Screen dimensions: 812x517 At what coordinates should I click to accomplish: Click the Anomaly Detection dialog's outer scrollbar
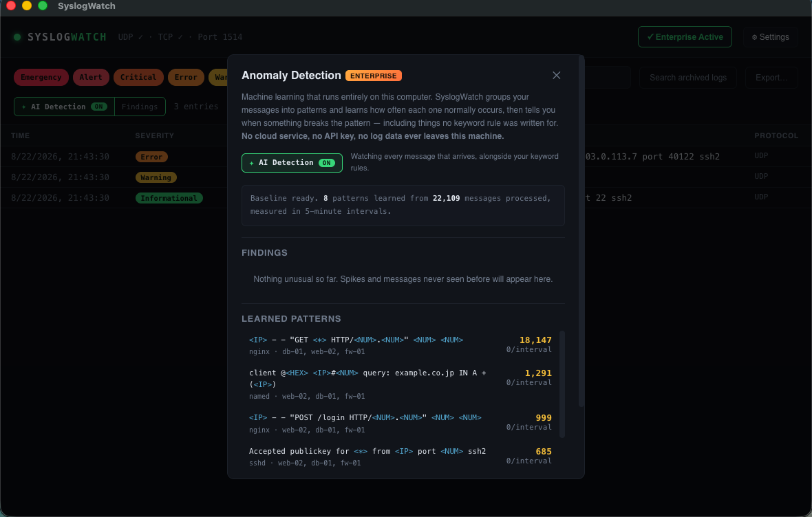coord(581,231)
